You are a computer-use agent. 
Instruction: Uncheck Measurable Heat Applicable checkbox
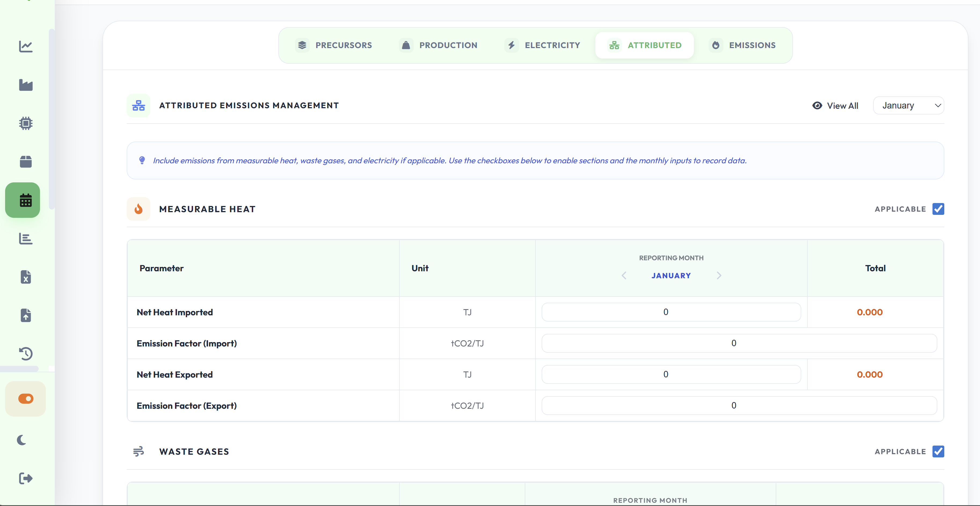coord(938,209)
